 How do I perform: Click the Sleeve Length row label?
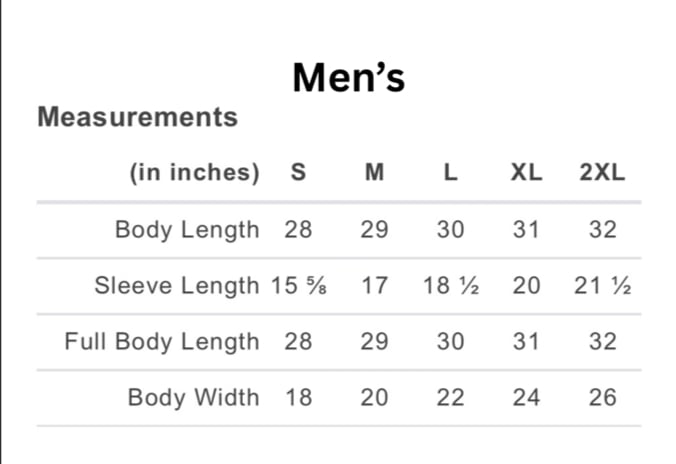177,286
